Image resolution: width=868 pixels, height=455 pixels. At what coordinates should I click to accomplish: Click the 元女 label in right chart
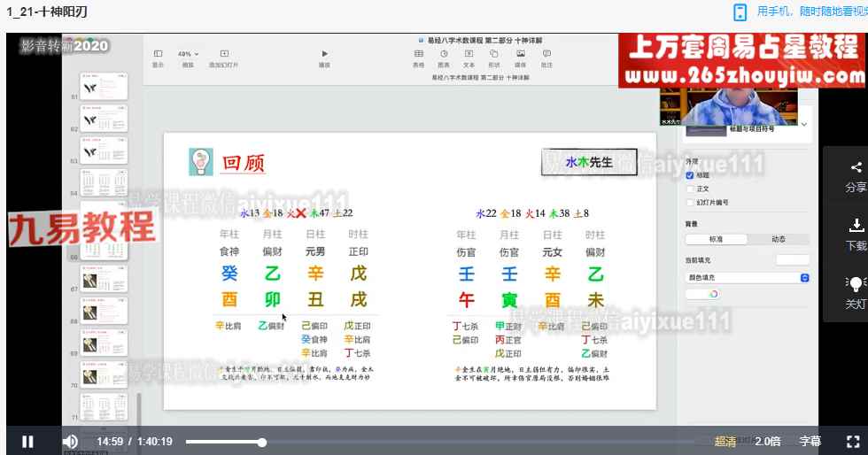552,252
